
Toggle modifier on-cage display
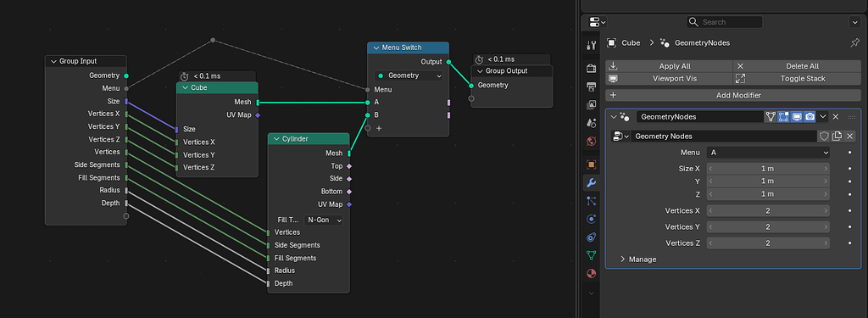click(770, 117)
